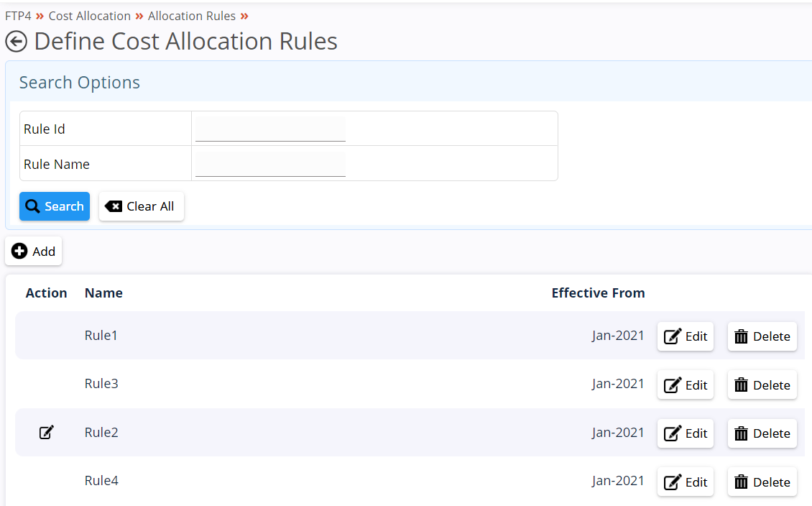This screenshot has width=812, height=506.
Task: Click the Effective From column header
Action: click(x=598, y=293)
